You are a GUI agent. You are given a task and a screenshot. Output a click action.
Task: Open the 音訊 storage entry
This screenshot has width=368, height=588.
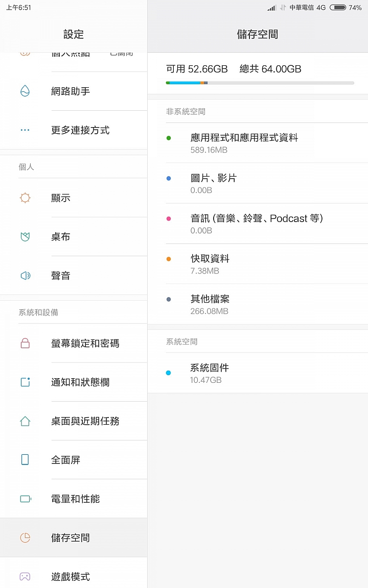coord(258,224)
